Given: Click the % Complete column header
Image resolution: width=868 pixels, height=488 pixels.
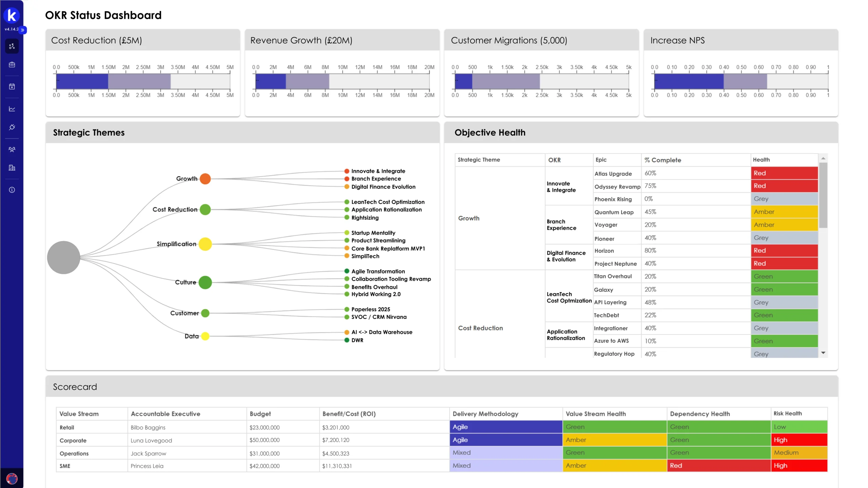Looking at the screenshot, I should (x=663, y=160).
